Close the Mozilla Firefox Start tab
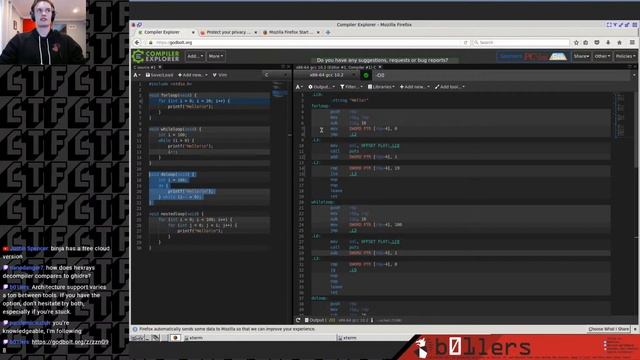 pos(318,32)
